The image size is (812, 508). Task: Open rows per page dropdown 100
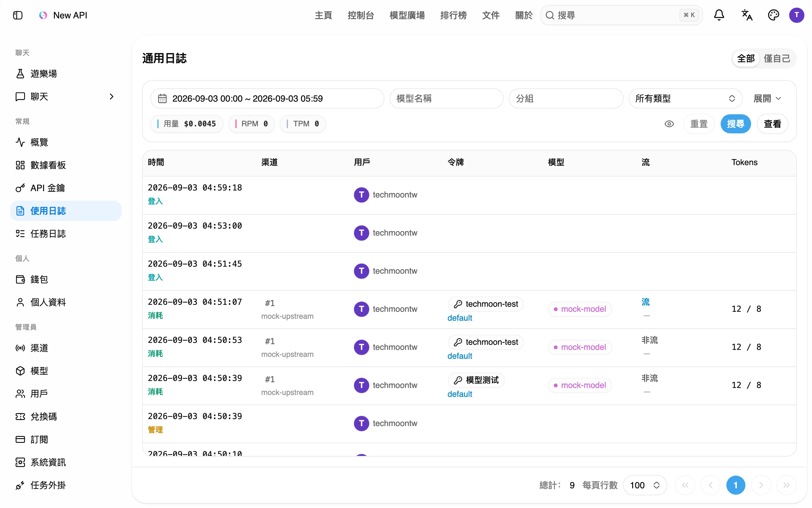[x=645, y=485]
